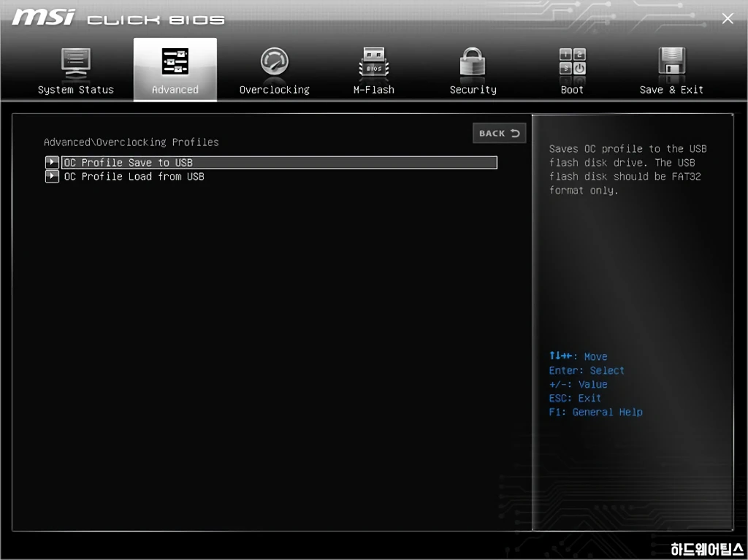
Task: Expand arrow beside OC Profile Save to USB
Action: click(52, 162)
